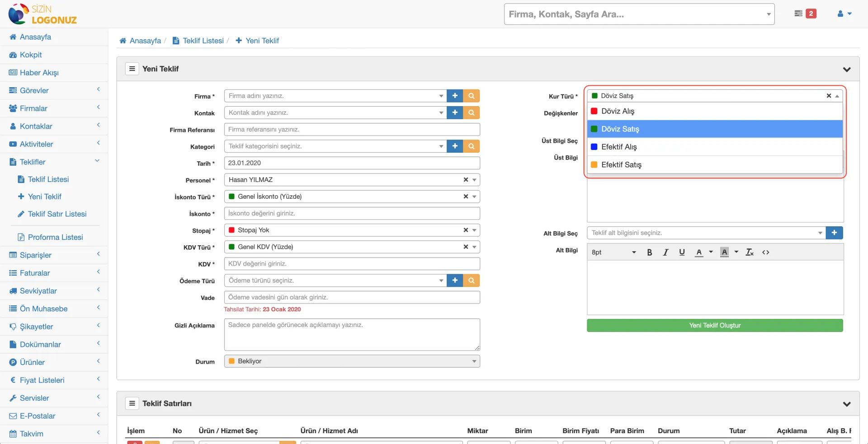
Task: Clear the Personel selection Hasan YILMAZ
Action: click(x=466, y=180)
